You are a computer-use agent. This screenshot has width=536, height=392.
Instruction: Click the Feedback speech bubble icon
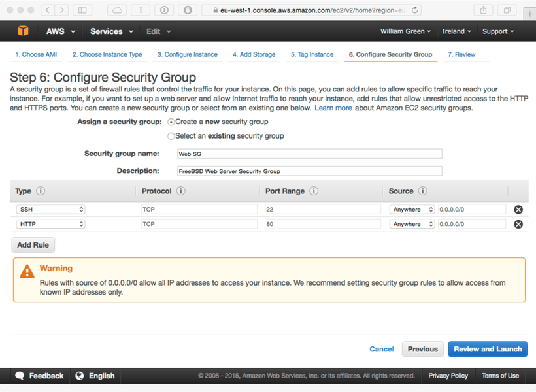point(20,376)
